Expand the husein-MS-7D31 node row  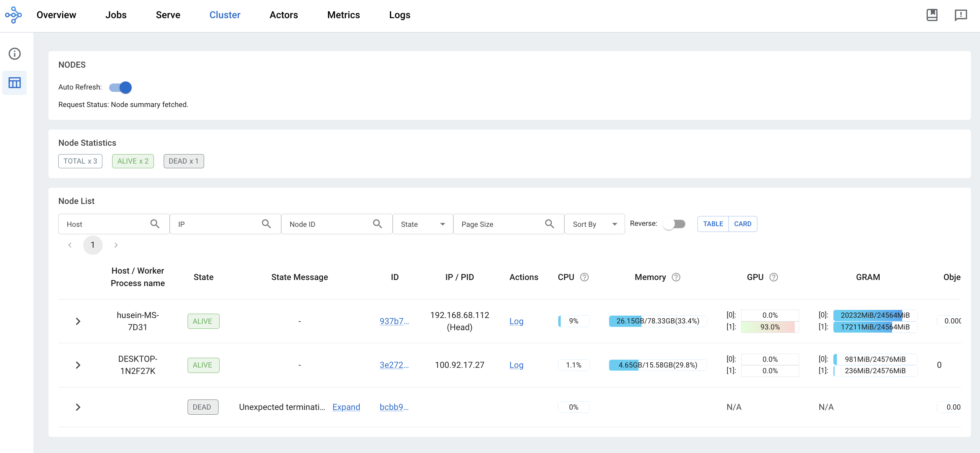[x=78, y=321]
